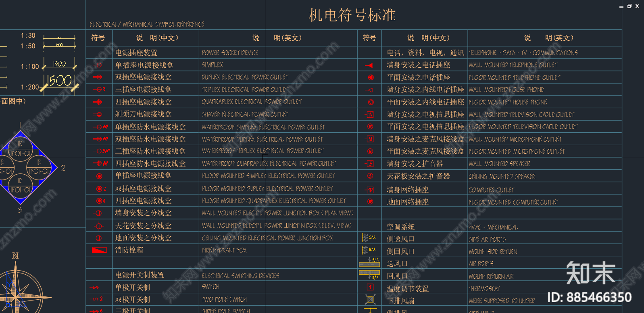The width and height of the screenshot is (644, 313).
Task: Select the floor mounted television cable outlet symbol
Action: coord(370,127)
